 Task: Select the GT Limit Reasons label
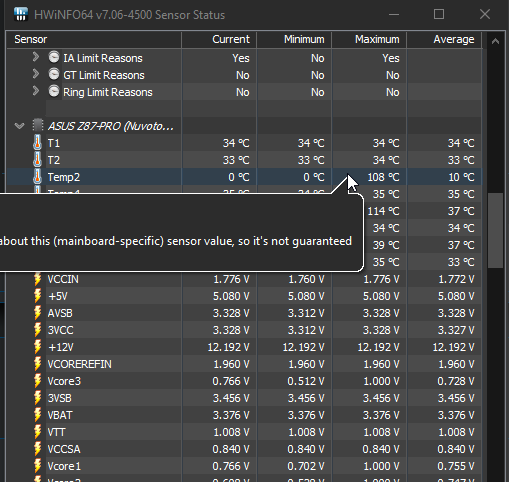point(104,75)
